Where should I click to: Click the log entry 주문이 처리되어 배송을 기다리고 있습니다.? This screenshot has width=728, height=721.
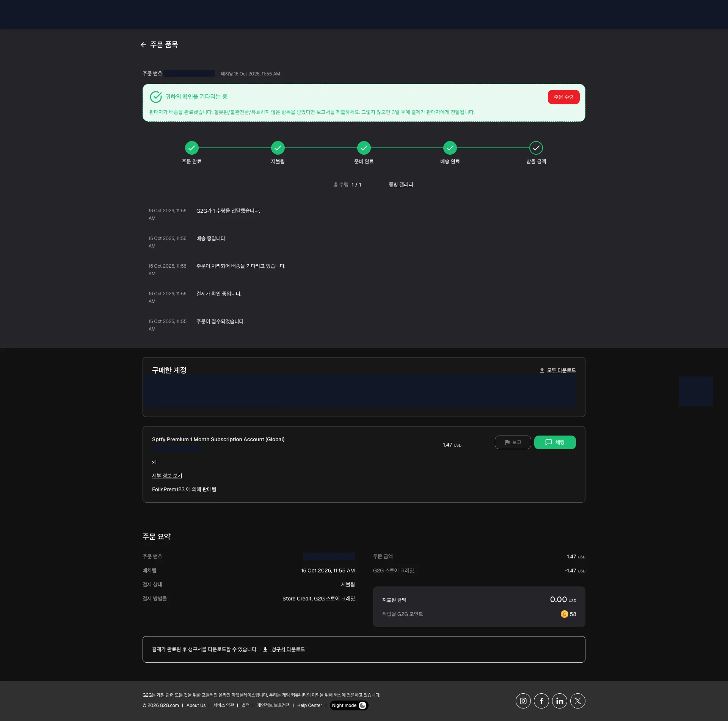241,266
